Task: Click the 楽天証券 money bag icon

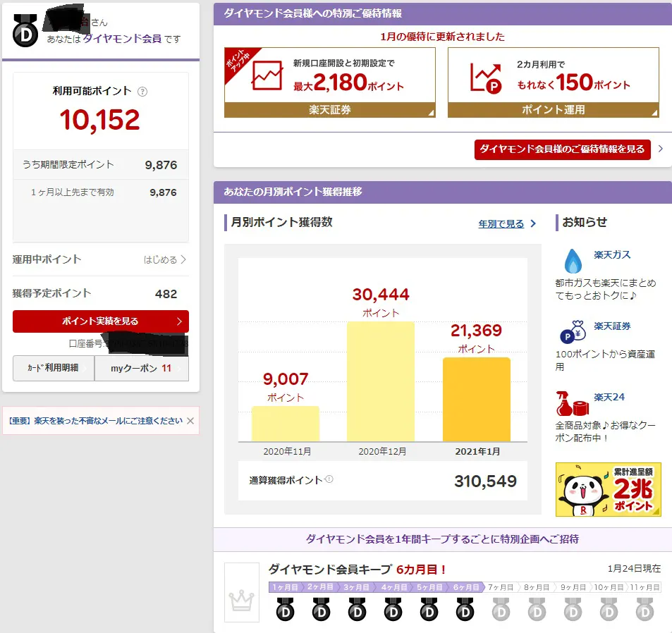Action: (x=573, y=332)
